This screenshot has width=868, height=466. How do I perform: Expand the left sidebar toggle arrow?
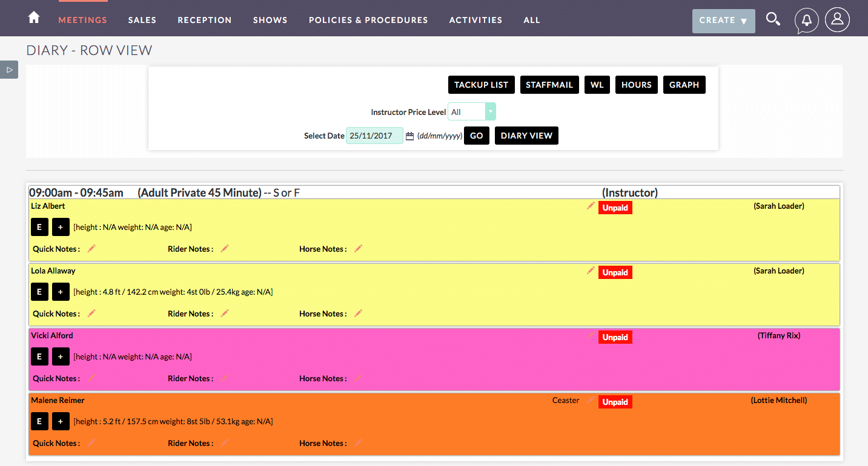tap(9, 70)
